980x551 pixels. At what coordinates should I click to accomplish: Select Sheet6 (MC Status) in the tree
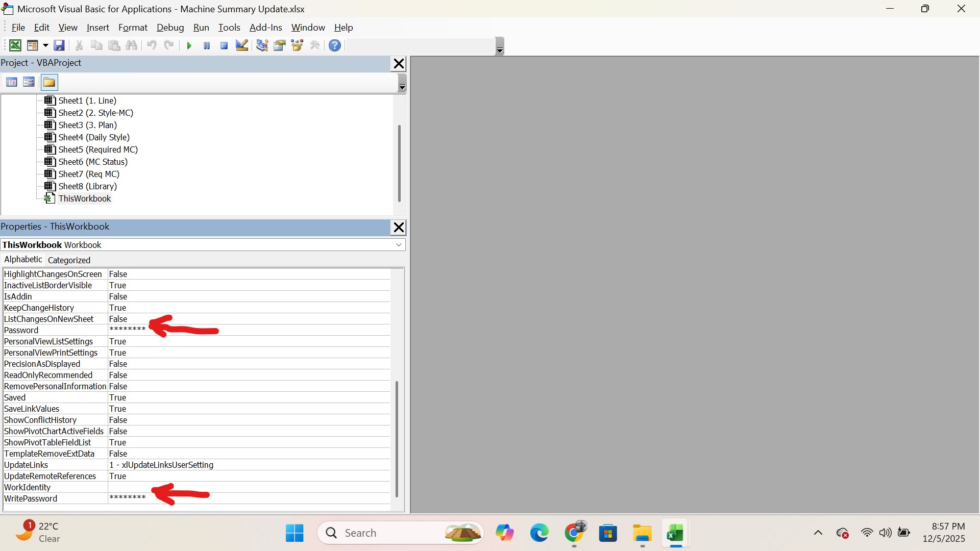coord(93,162)
